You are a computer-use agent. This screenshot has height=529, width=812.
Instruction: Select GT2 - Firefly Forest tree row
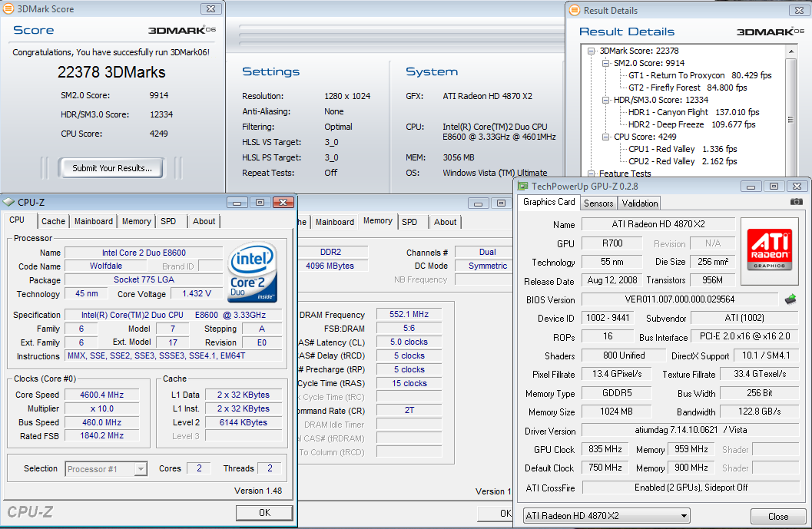coord(688,88)
